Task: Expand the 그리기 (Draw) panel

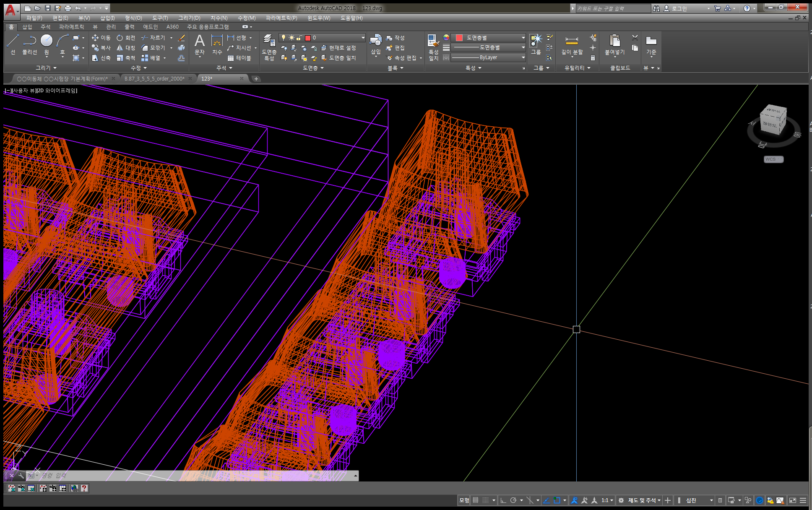Action: point(46,68)
